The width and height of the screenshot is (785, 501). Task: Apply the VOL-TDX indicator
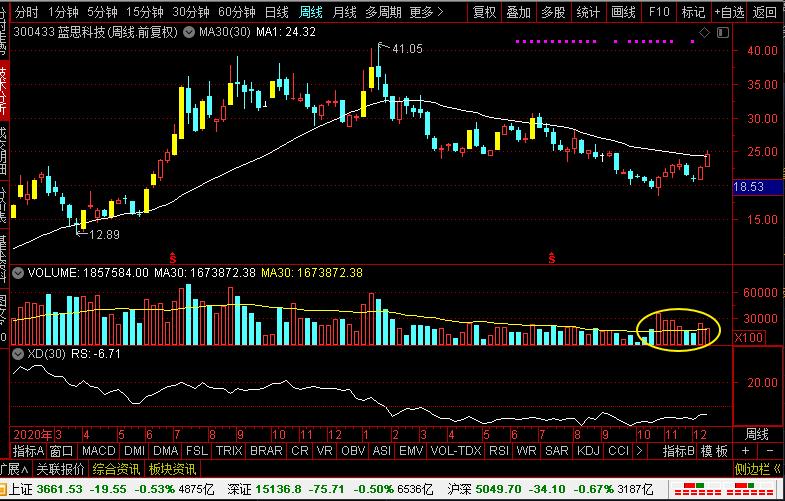click(x=456, y=451)
